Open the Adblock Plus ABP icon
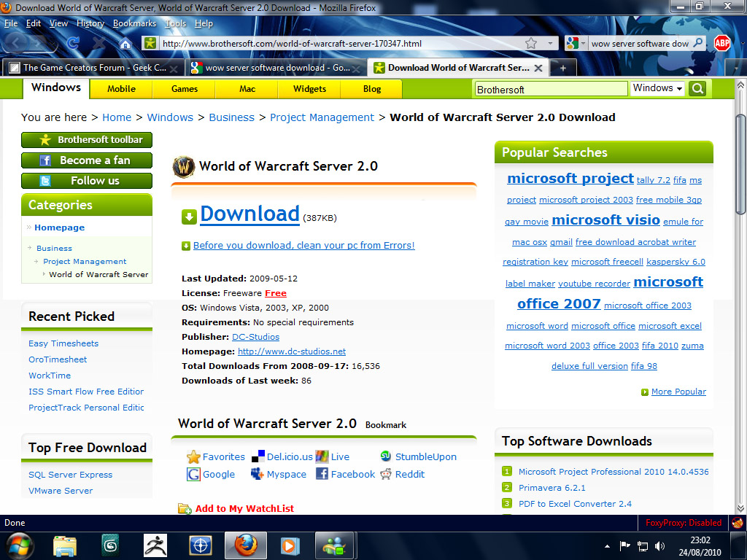This screenshot has height=560, width=747. pos(722,43)
